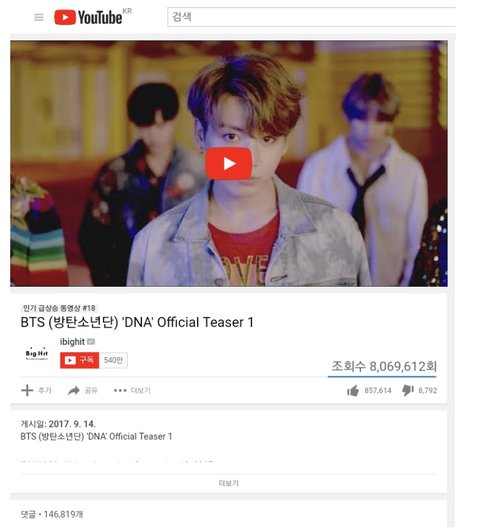Click the verified badge beside ibighit
Viewport: 480px width, 530px height.
91,342
